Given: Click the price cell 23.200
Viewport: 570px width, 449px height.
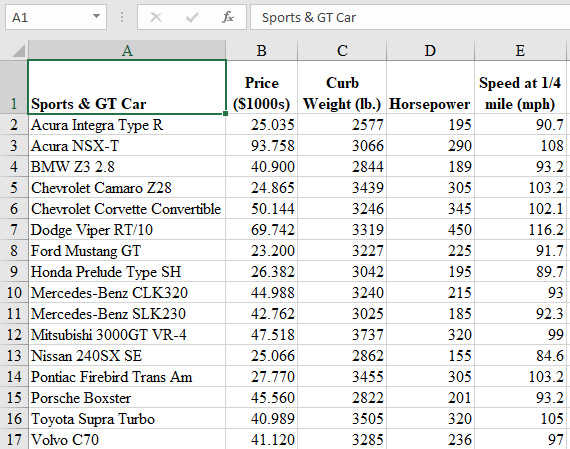Looking at the screenshot, I should pos(261,250).
